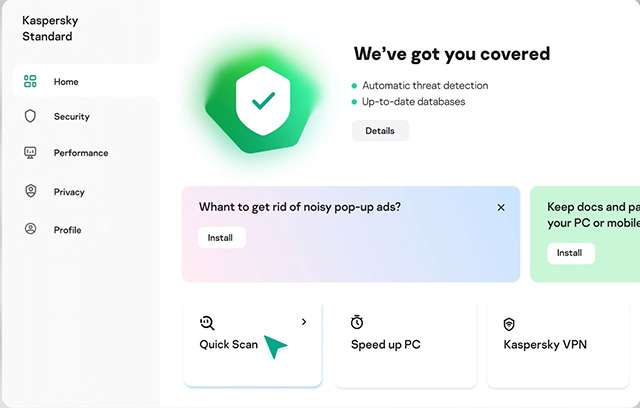
Task: Open the Security menu item
Action: [72, 117]
